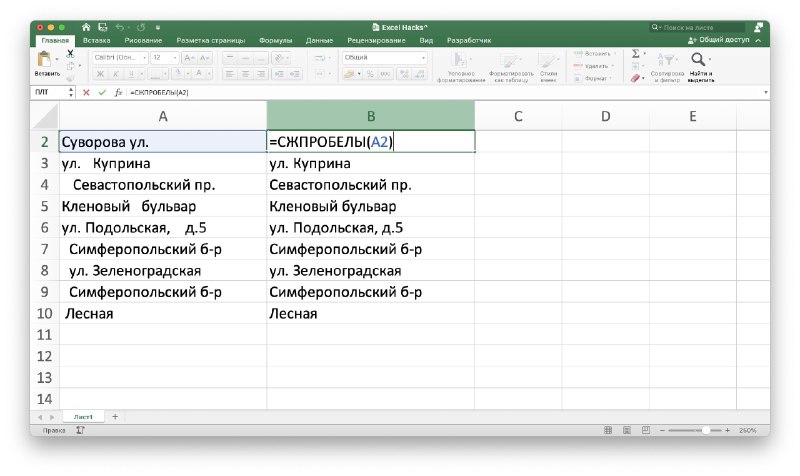Click the Paste clipboard icon

point(44,60)
